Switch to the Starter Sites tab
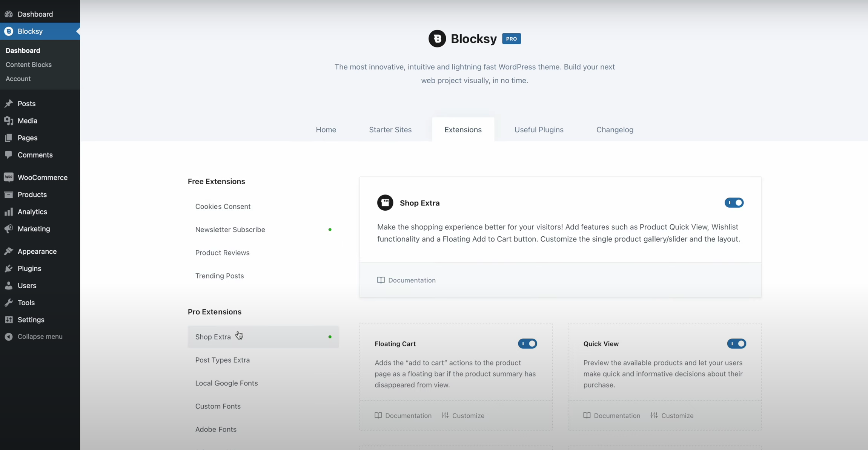Image resolution: width=868 pixels, height=450 pixels. (x=390, y=130)
